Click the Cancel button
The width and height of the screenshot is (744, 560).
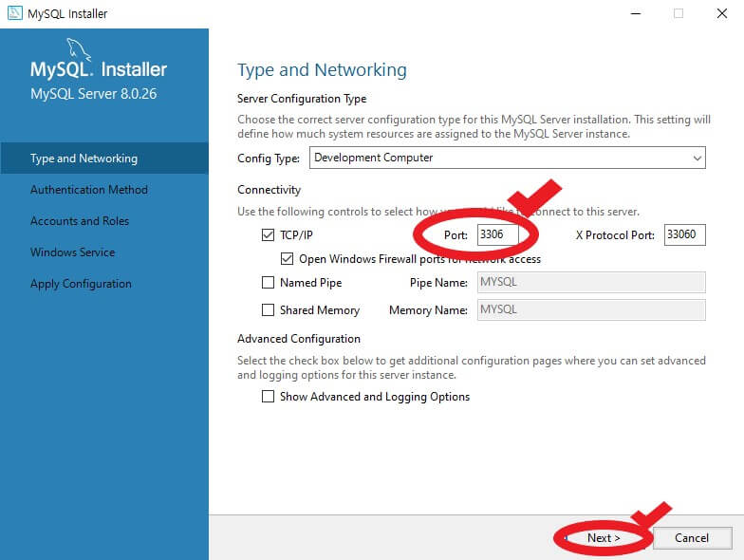tap(692, 537)
